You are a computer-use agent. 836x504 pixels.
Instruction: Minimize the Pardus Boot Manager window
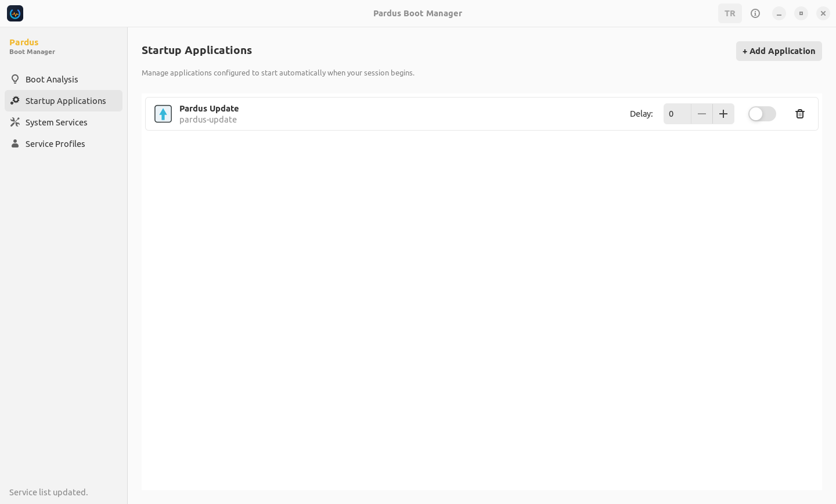pos(779,13)
